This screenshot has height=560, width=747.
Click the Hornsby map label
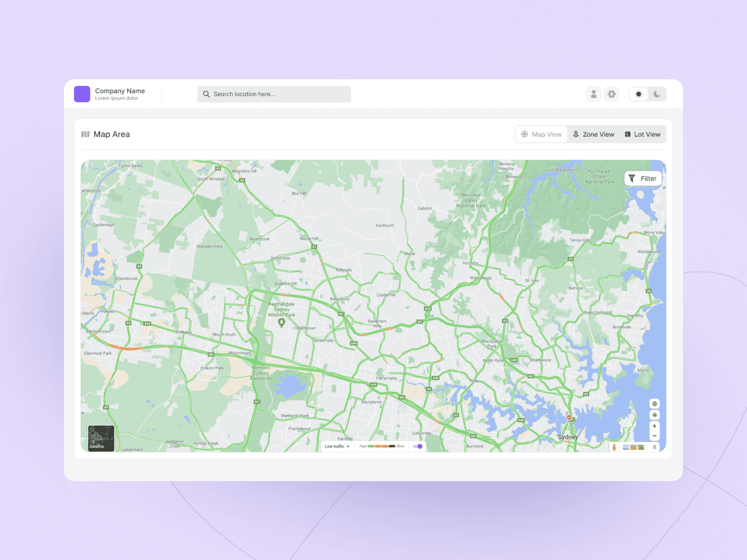pos(471,263)
